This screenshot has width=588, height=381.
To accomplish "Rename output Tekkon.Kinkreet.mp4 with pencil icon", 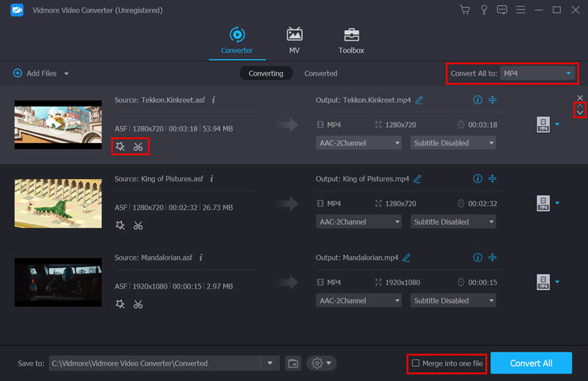I will [419, 100].
